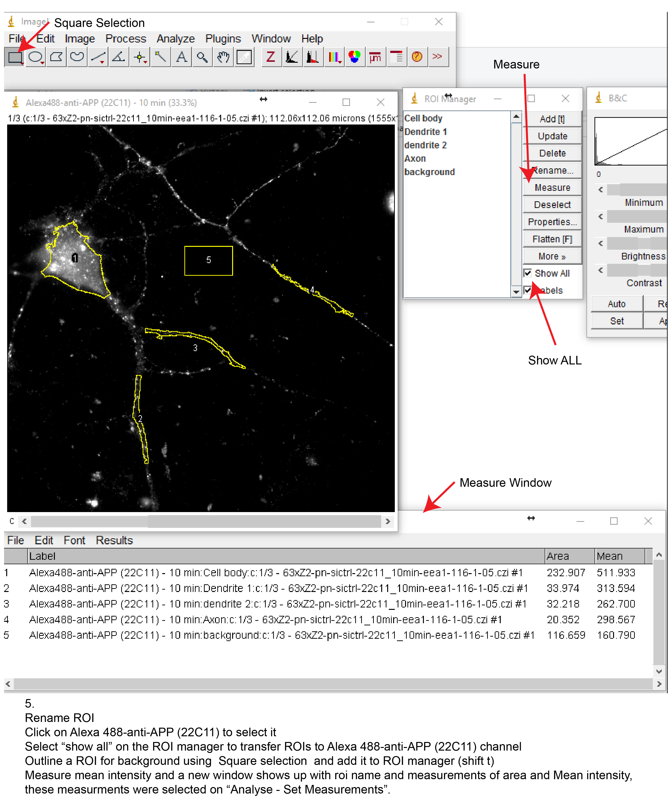The image size is (672, 804).
Task: Click ROI list scroll down arrow
Action: pos(516,292)
